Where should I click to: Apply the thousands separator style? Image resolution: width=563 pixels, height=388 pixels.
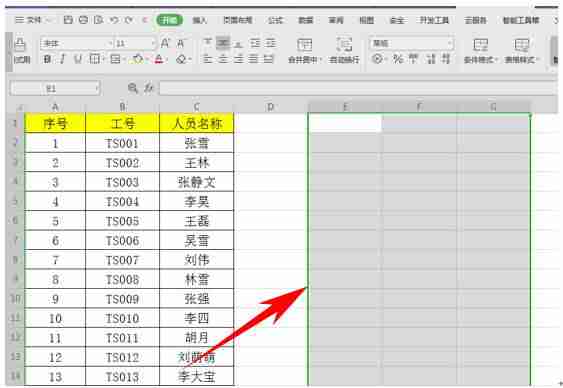(414, 59)
